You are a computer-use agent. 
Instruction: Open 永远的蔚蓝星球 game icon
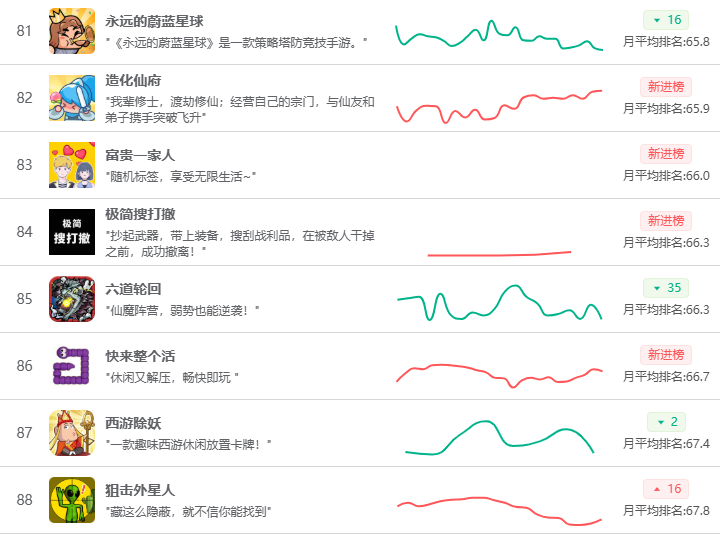72,31
